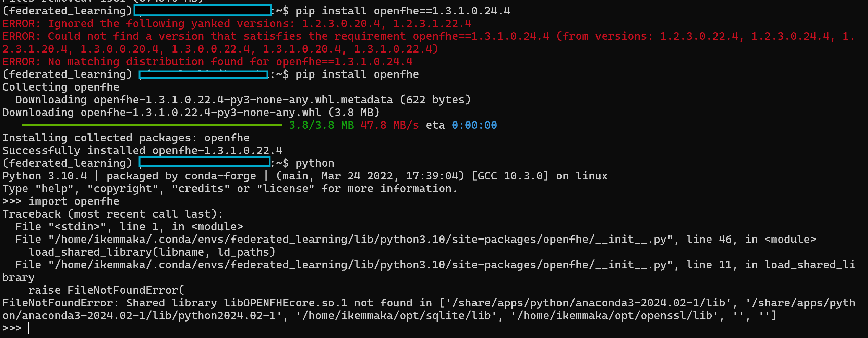The image size is (868, 338).
Task: Click the "No matching distribution found" error line
Action: pyautogui.click(x=207, y=62)
